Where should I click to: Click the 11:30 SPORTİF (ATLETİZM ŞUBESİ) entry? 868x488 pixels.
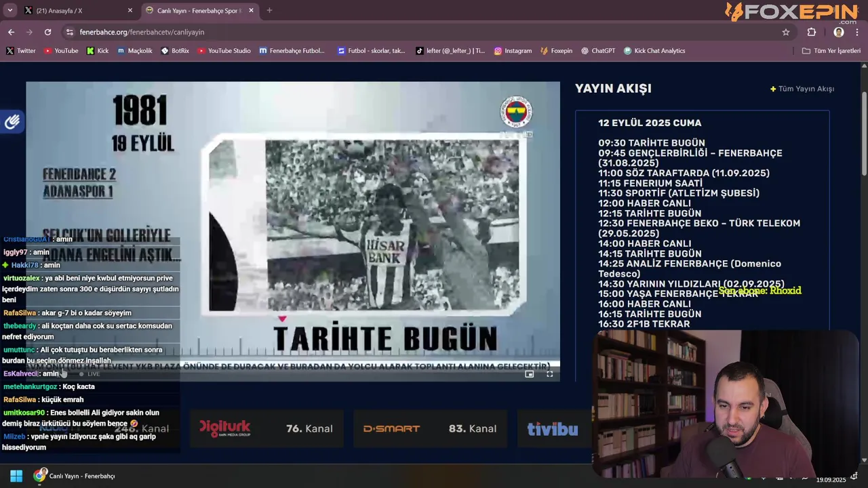679,193
